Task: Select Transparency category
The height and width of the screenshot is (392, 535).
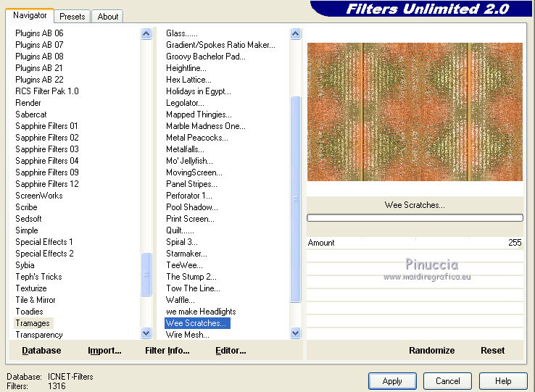Action: [39, 335]
